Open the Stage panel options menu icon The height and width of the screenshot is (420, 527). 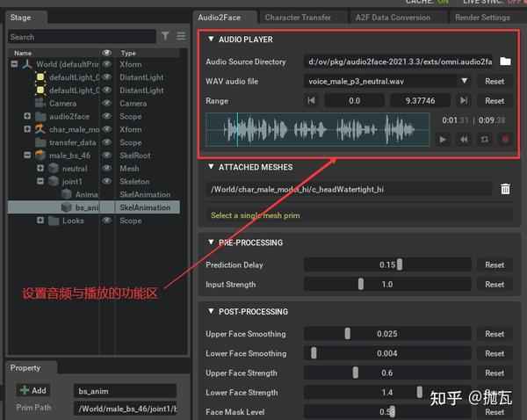point(181,36)
